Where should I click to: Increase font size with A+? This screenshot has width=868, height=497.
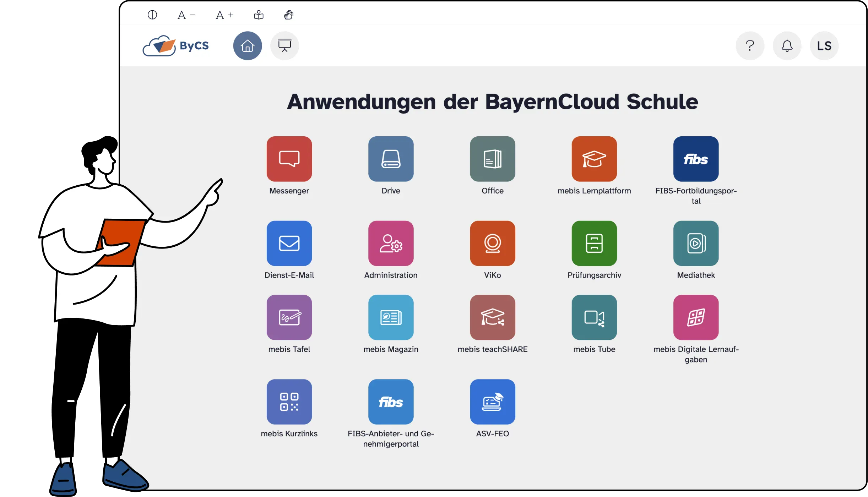(224, 15)
